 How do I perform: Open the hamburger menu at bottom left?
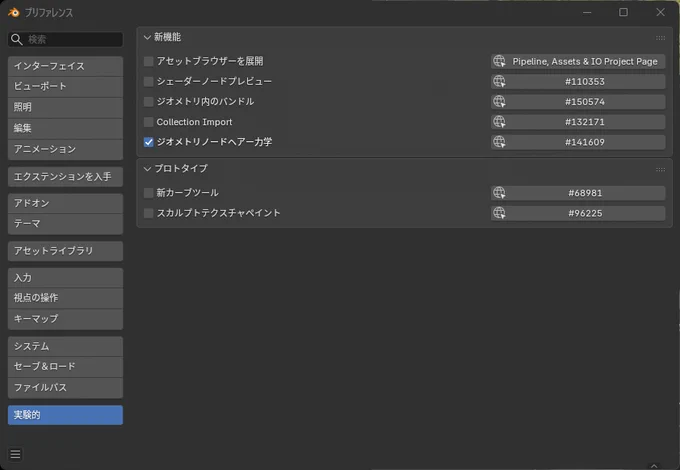(15, 454)
